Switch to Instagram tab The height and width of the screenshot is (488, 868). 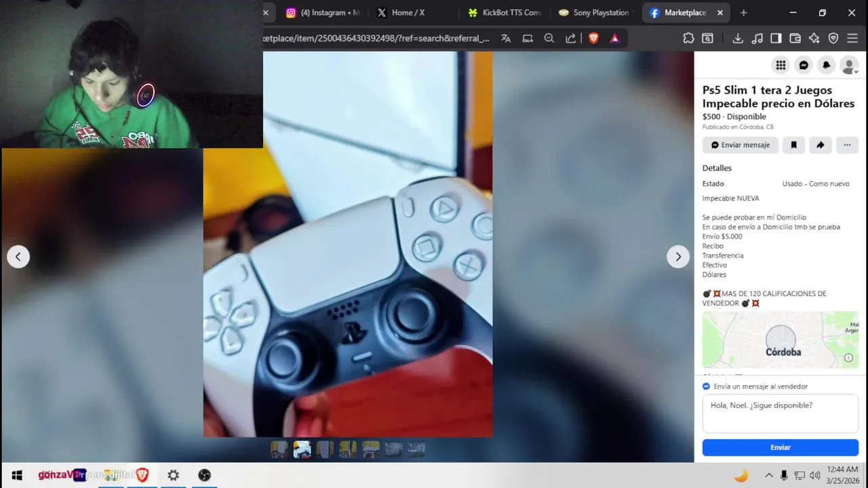pos(323,12)
